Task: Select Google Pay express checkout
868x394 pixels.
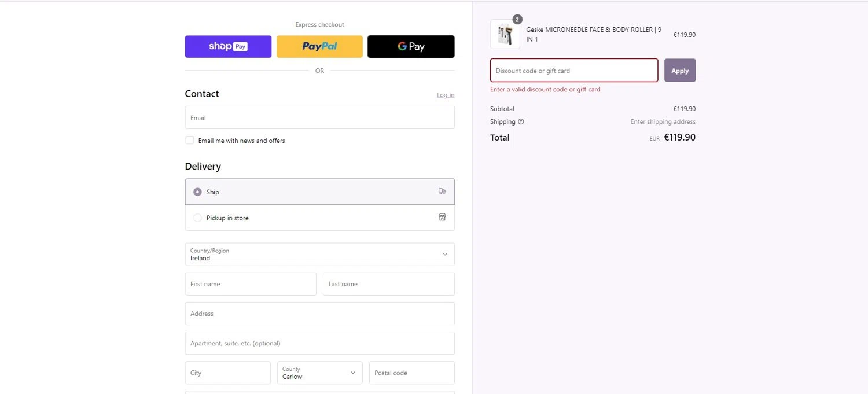Action: tap(411, 47)
